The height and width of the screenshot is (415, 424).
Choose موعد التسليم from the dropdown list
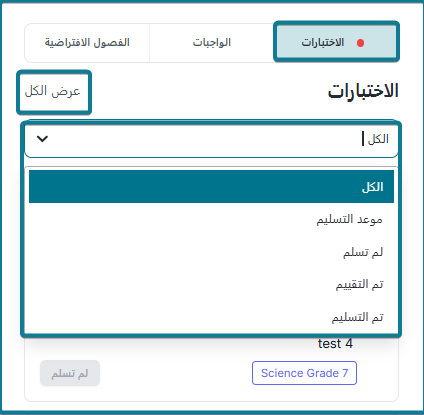point(211,219)
